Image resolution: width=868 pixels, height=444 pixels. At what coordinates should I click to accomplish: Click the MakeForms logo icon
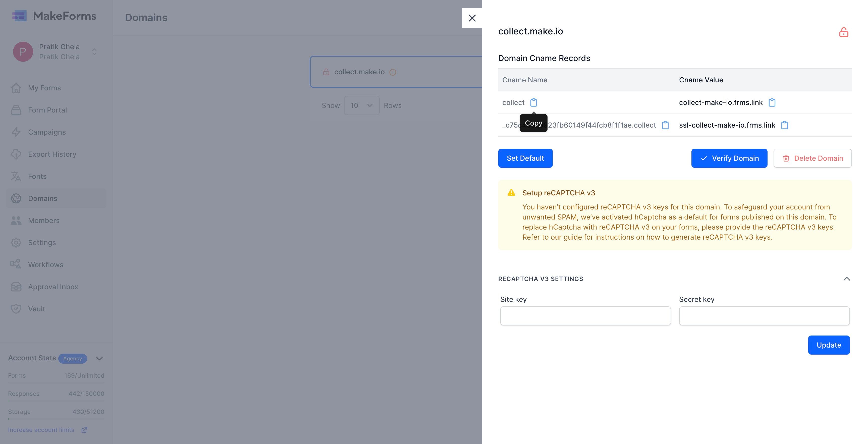click(x=19, y=16)
